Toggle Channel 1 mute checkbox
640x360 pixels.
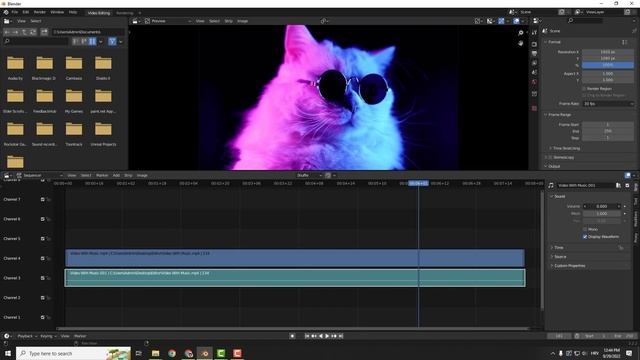pyautogui.click(x=42, y=317)
